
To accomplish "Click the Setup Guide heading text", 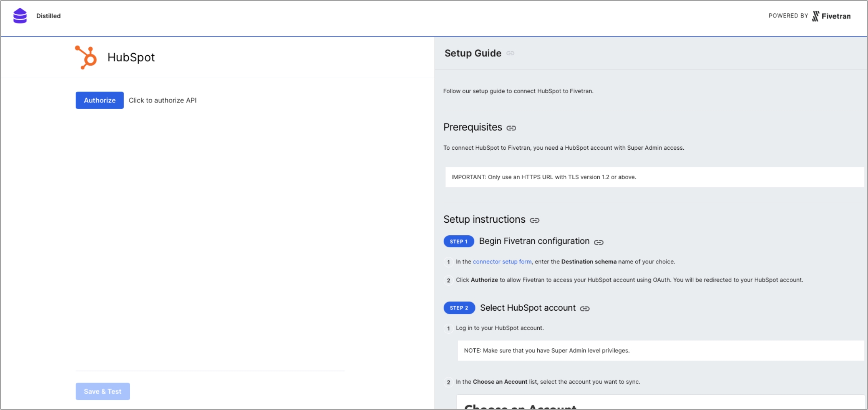I will coord(473,53).
